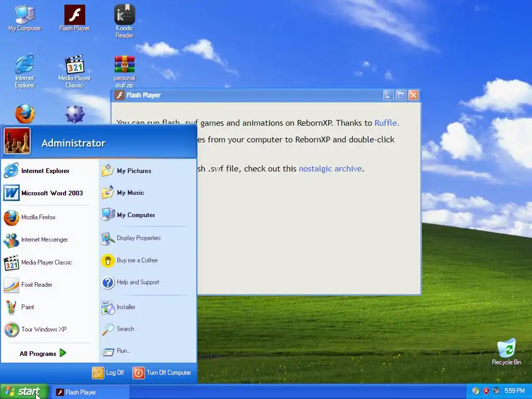
Task: Open Internet Explorer desktop shortcut
Action: [x=24, y=71]
